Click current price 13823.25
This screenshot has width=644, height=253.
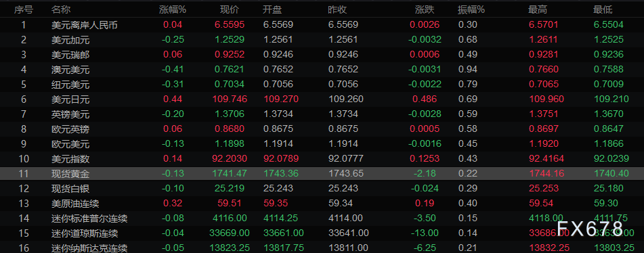pyautogui.click(x=229, y=248)
